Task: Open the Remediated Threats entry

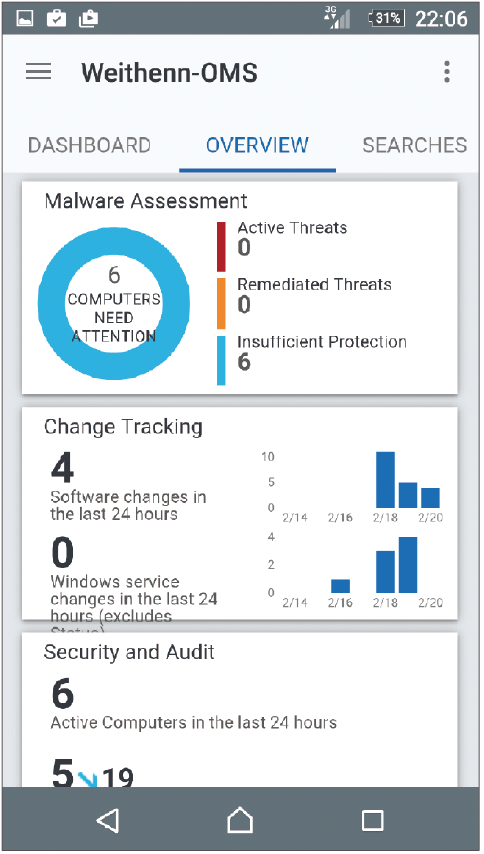Action: tap(314, 295)
